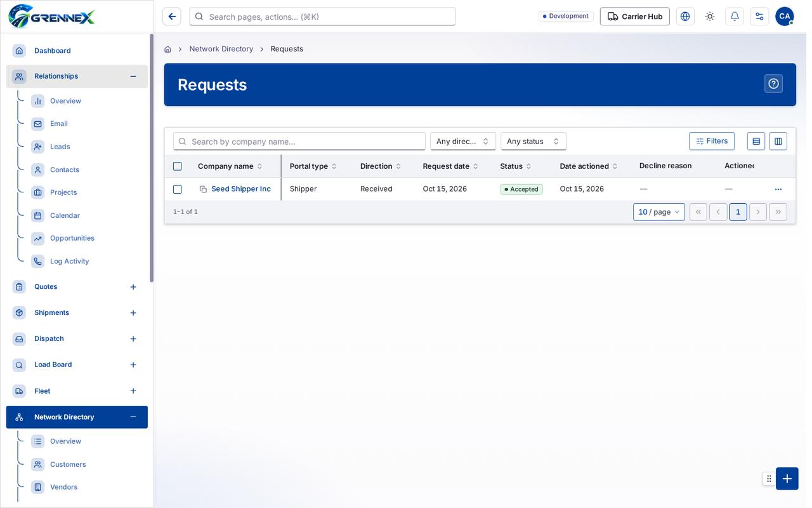
Task: Expand the Dispatch section
Action: coord(133,339)
